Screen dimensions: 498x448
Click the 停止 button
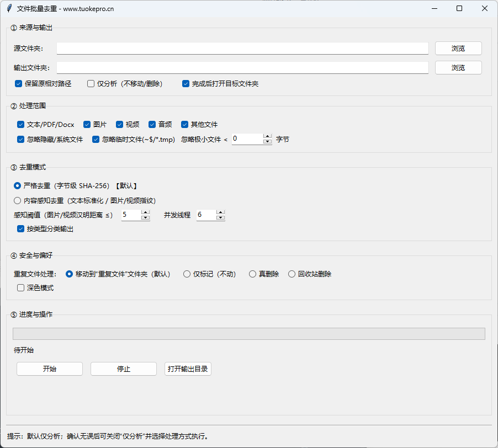pyautogui.click(x=123, y=369)
